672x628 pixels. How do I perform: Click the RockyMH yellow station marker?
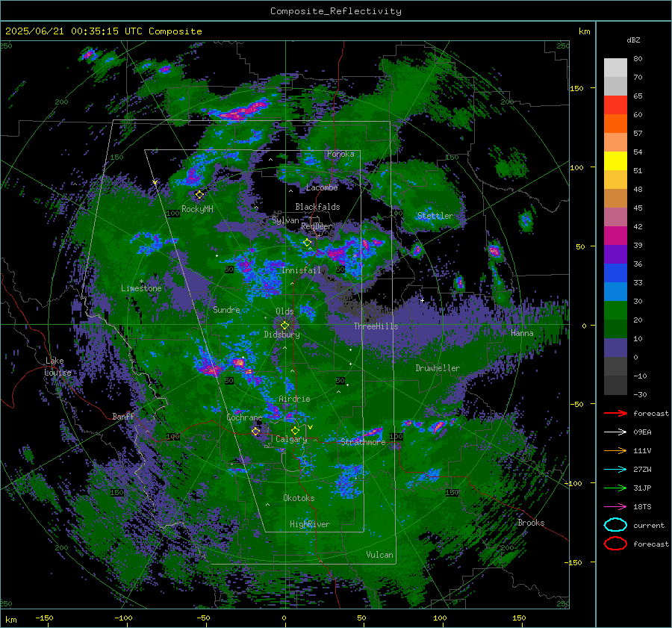tap(199, 195)
